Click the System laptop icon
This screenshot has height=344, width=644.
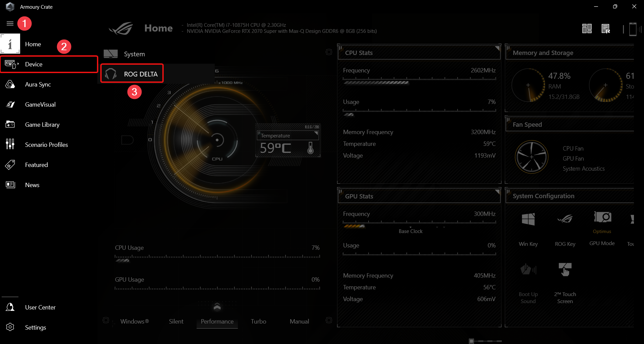pyautogui.click(x=111, y=54)
